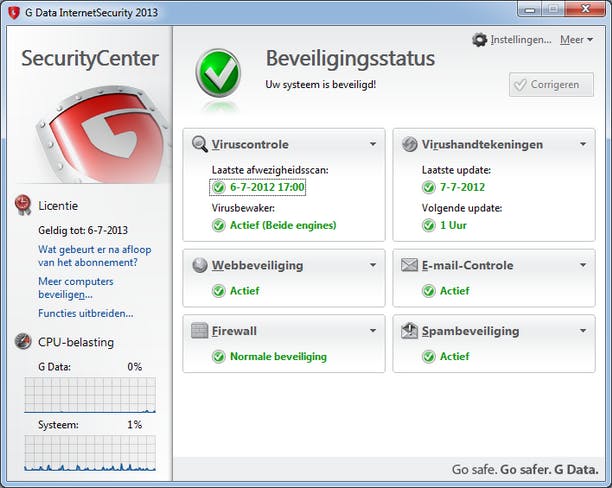The height and width of the screenshot is (488, 612).
Task: Click the Spambeveiliging mail icon
Action: 409,331
